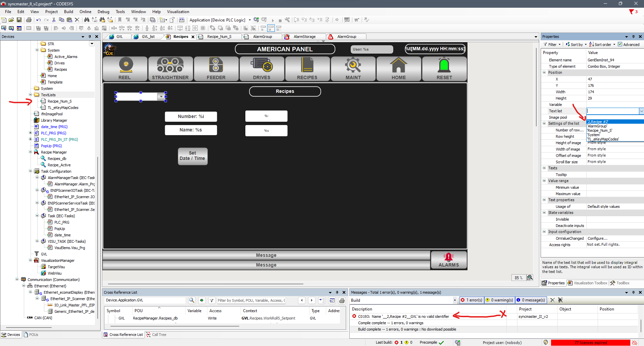Click the printer icon in Cross Reference List
Screen dimensions: 644x346
342,300
